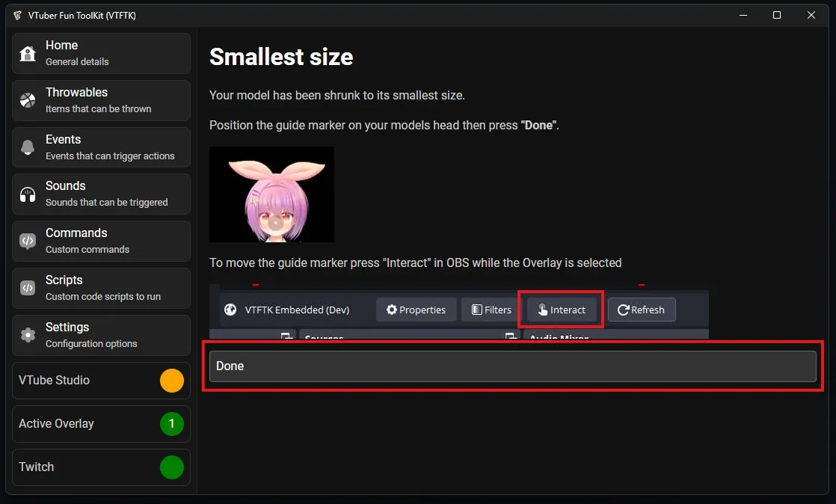Maximize the VTFTK window
836x504 pixels.
777,15
